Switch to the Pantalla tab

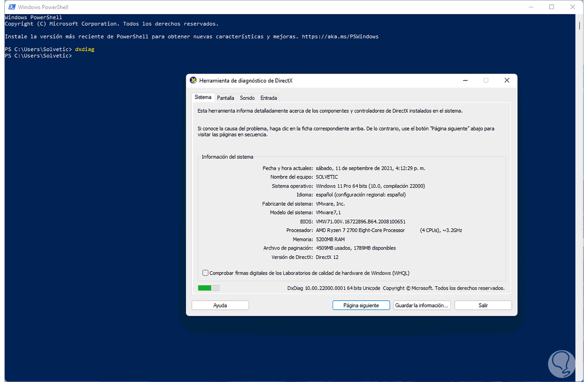point(226,98)
